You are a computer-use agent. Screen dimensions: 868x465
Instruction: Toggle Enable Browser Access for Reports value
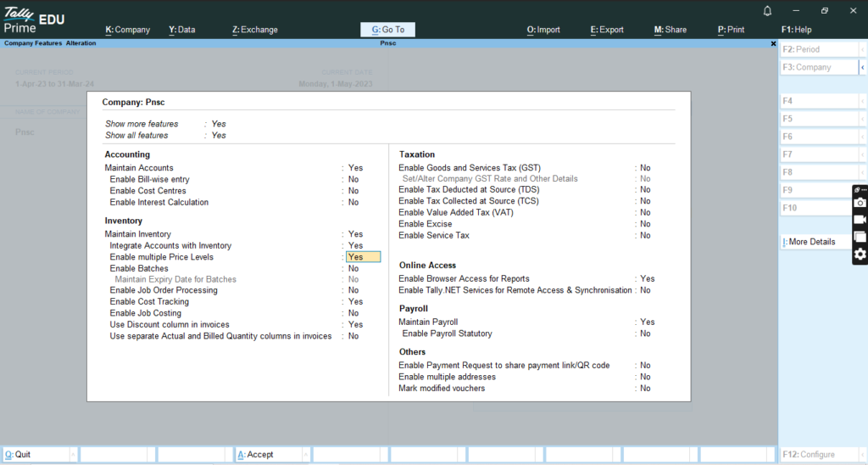click(647, 279)
